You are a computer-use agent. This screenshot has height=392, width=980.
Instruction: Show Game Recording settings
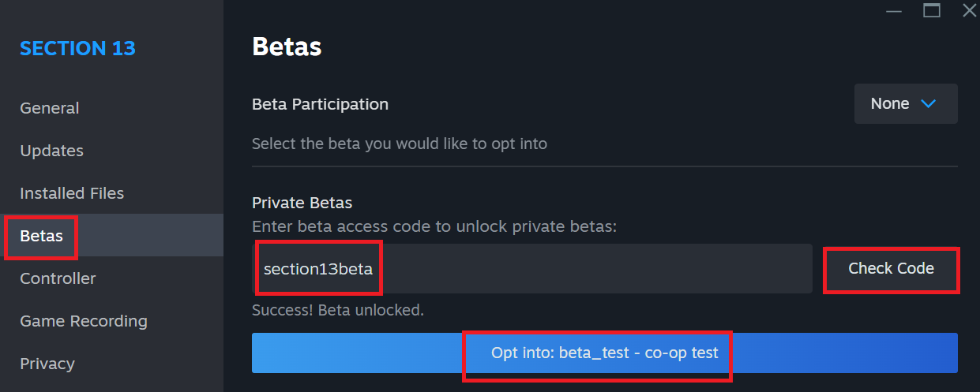click(x=84, y=321)
